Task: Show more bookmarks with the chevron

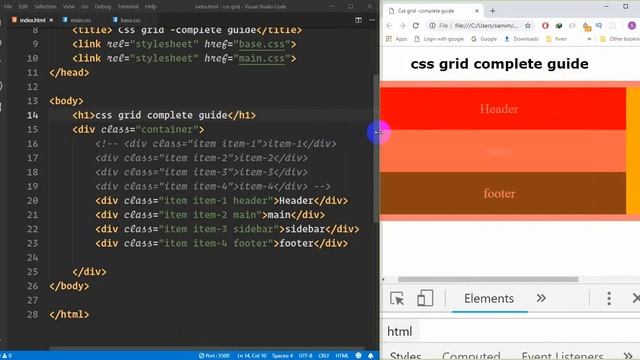Action: click(589, 39)
